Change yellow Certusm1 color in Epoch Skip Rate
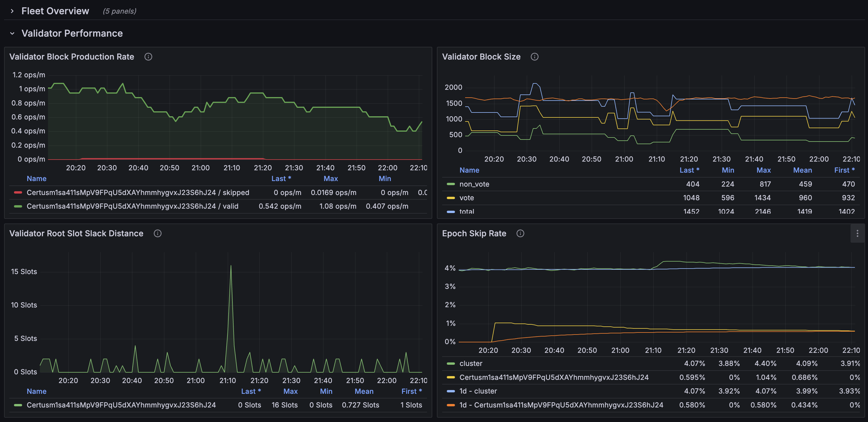 [451, 378]
